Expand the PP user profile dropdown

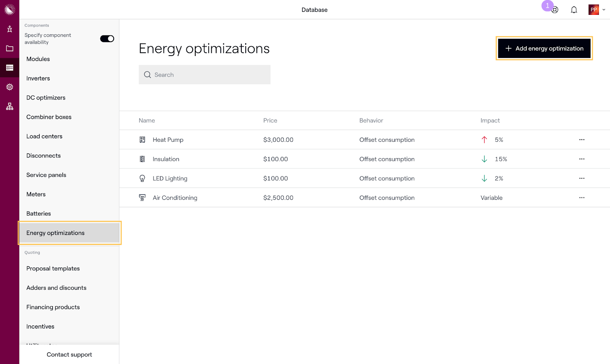(597, 10)
